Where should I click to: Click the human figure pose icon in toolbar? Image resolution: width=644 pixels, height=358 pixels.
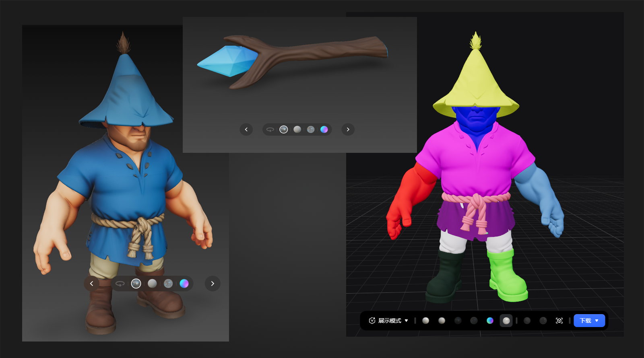click(543, 321)
